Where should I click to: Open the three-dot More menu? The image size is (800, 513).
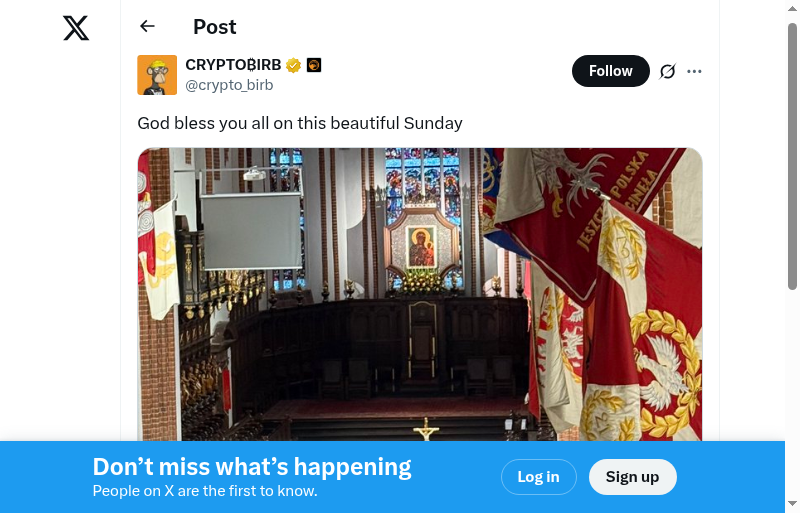pos(695,71)
